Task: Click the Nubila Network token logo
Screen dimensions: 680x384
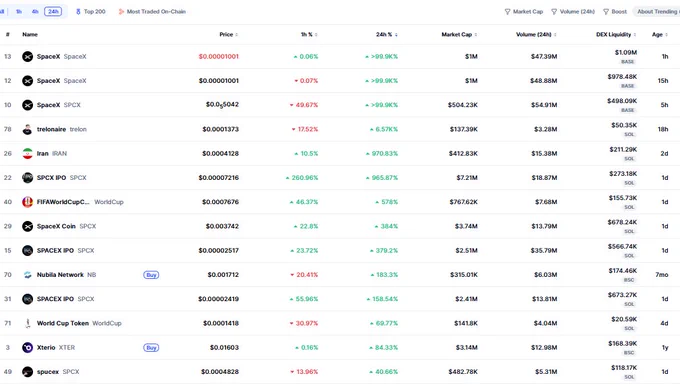Action: pyautogui.click(x=27, y=275)
